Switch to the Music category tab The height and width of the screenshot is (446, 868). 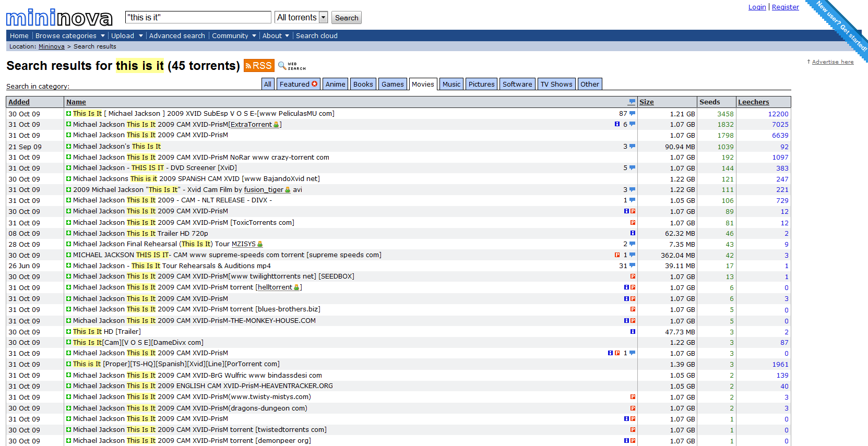(451, 84)
